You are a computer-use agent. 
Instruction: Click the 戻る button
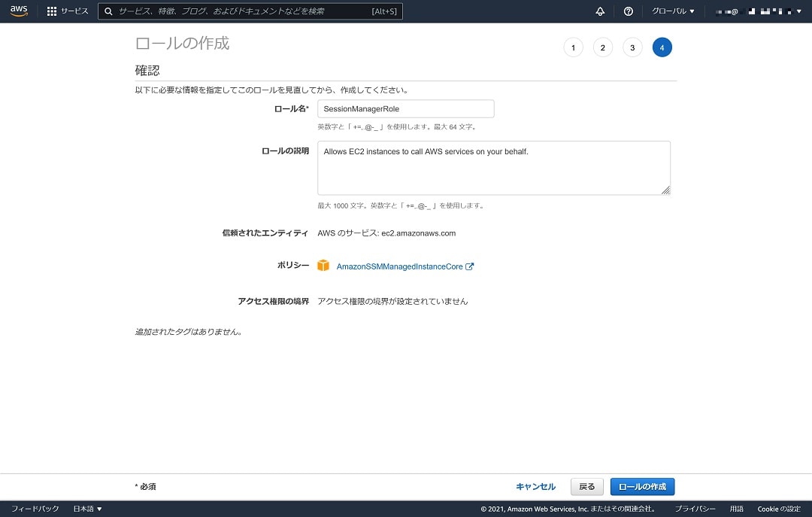[586, 486]
